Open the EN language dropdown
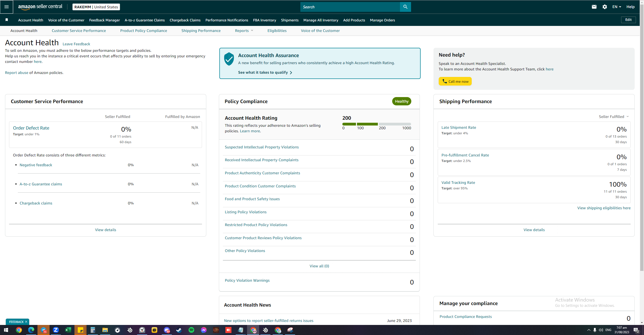Image resolution: width=644 pixels, height=335 pixels. pos(617,7)
